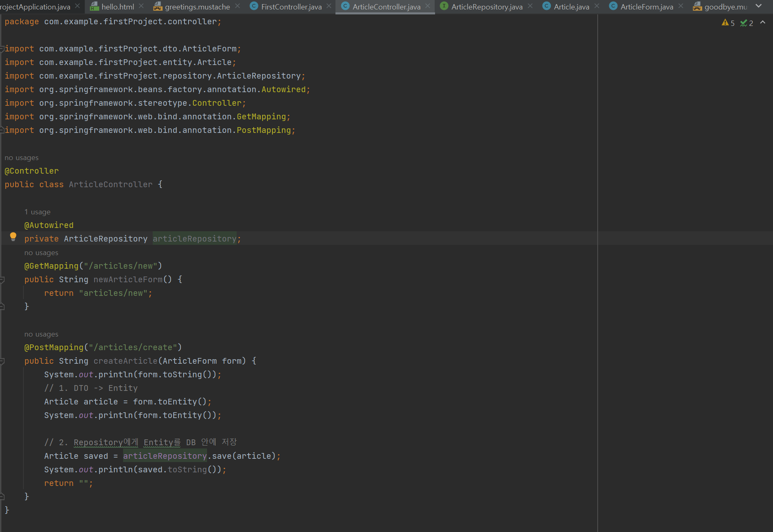Image resolution: width=773 pixels, height=532 pixels.
Task: Close the ArticleController.java tab
Action: [x=428, y=6]
